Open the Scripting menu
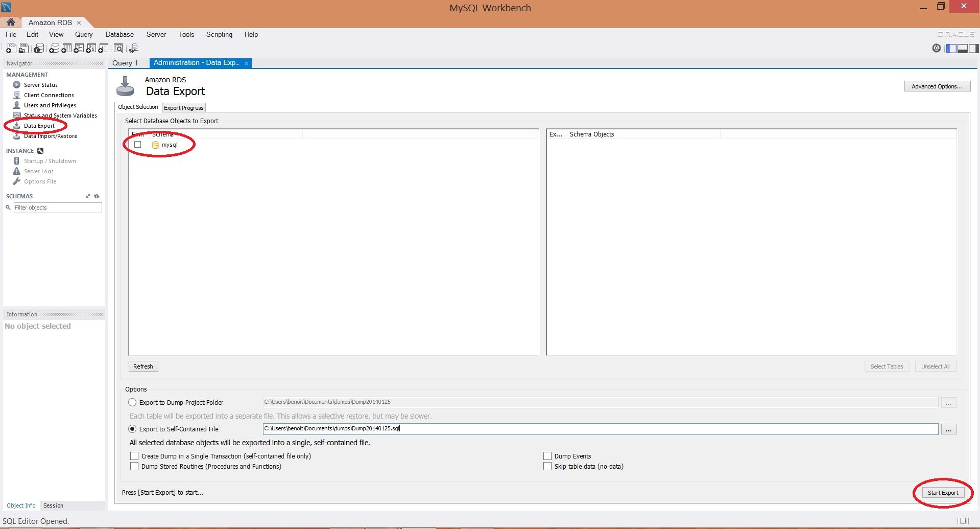 coord(219,34)
